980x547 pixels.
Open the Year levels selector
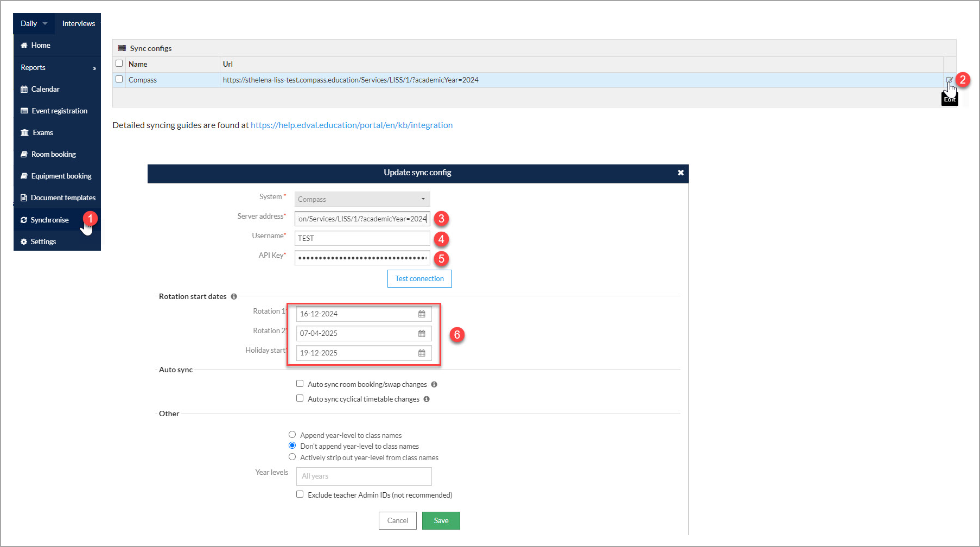click(364, 476)
